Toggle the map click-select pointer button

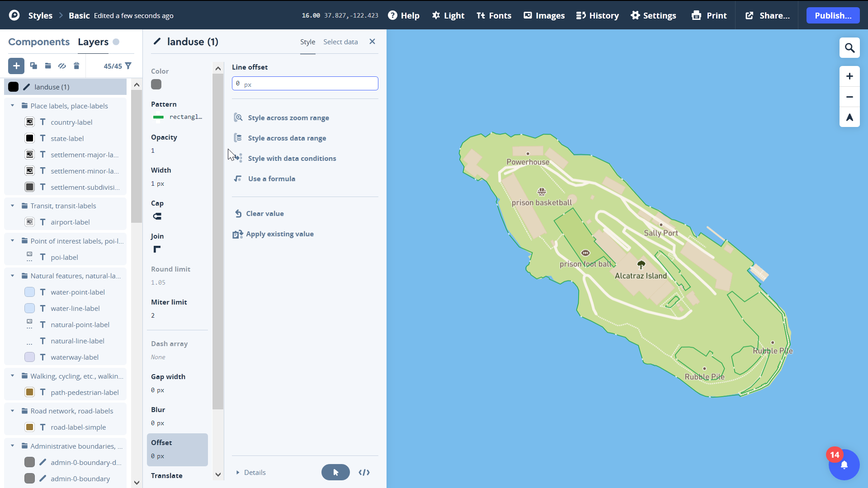335,472
